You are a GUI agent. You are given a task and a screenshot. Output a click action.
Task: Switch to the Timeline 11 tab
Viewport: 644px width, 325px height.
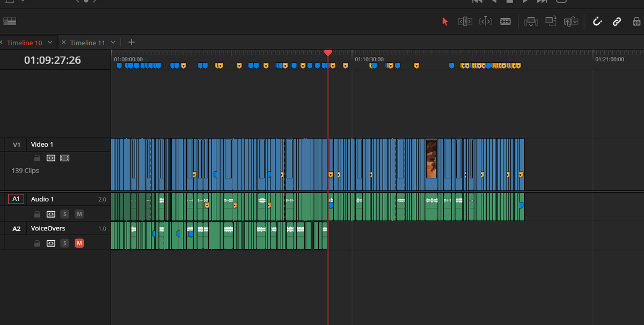click(x=87, y=42)
